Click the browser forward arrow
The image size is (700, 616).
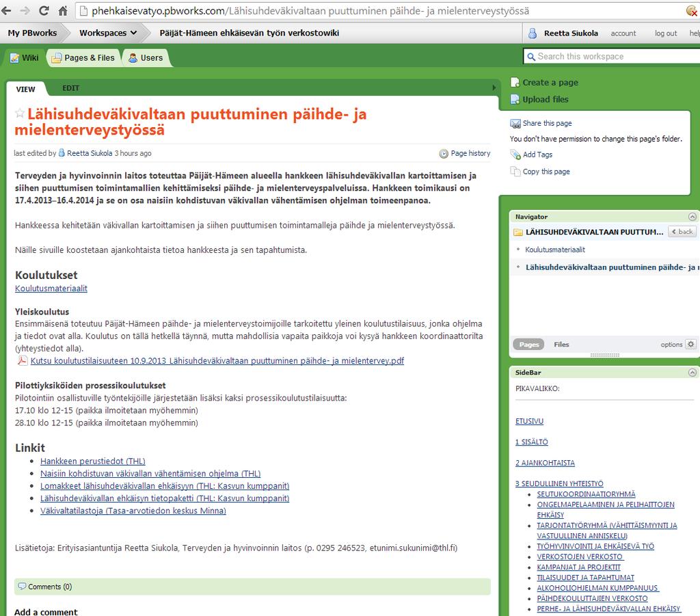coord(25,11)
